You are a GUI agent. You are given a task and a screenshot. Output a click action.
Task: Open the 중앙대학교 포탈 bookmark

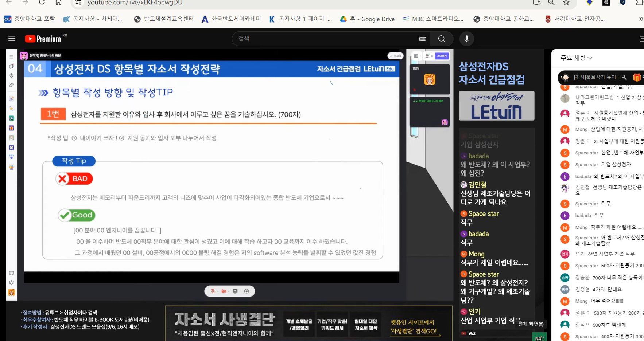(30, 19)
